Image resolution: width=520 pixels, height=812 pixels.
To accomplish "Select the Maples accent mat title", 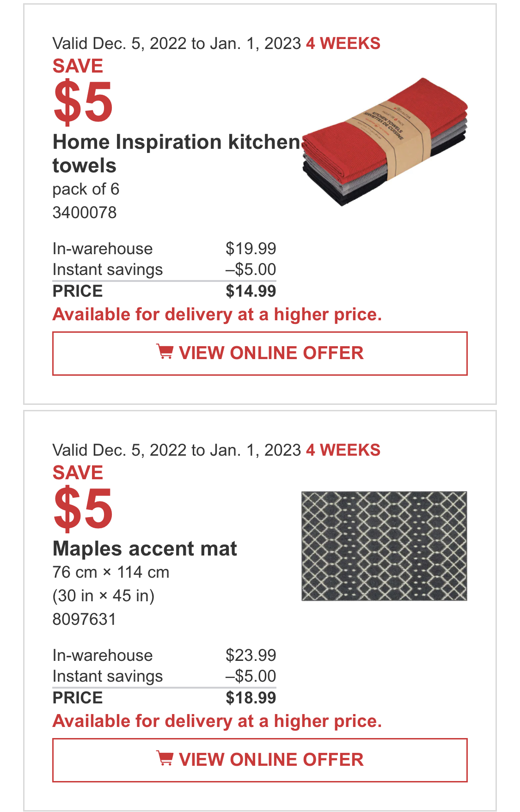I will point(145,549).
